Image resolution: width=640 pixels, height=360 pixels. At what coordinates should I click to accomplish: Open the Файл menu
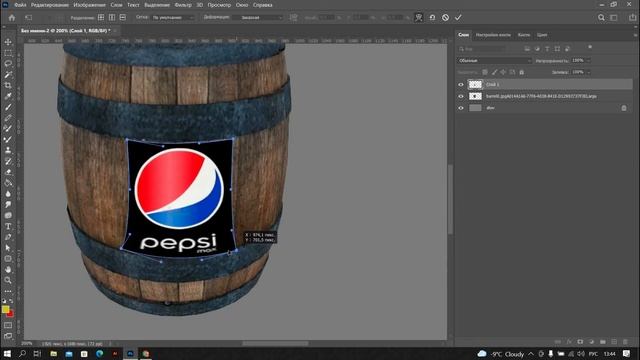[20, 5]
